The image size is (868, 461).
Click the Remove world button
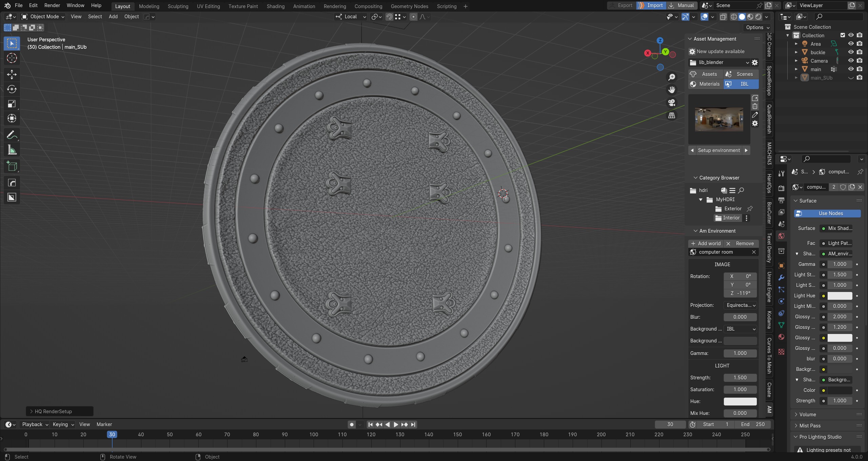(x=741, y=244)
